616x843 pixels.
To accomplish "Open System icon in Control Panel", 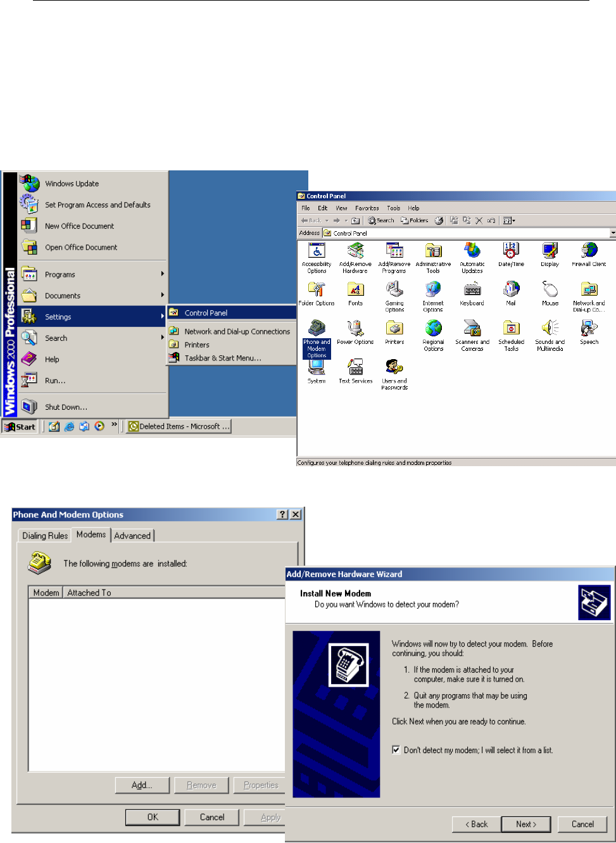I will (x=317, y=372).
